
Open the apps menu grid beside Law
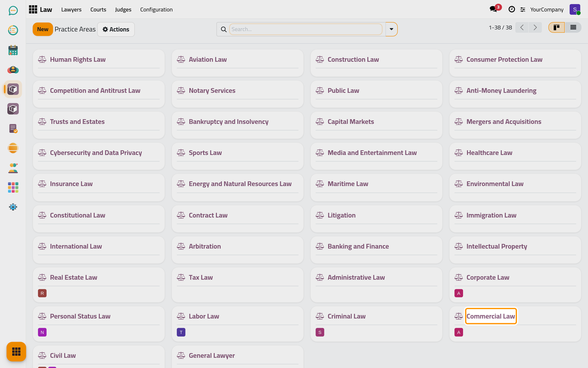pyautogui.click(x=33, y=10)
